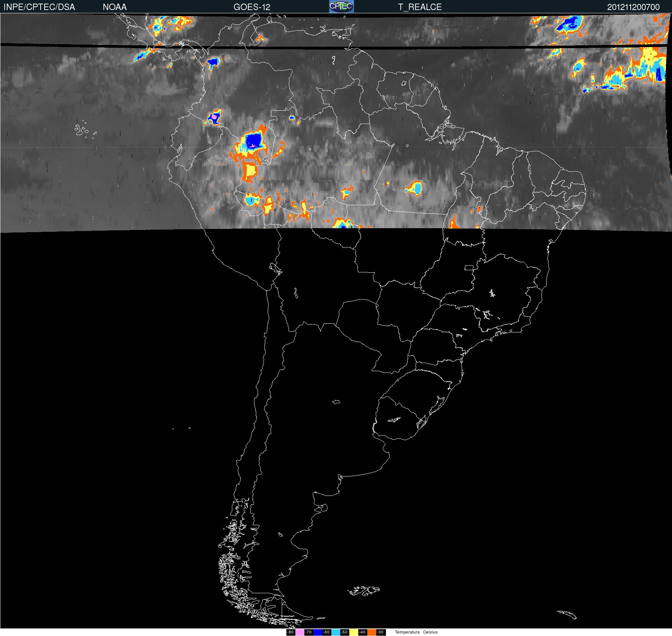Click the -60 legend value
This screenshot has width=672, height=636.
click(326, 632)
